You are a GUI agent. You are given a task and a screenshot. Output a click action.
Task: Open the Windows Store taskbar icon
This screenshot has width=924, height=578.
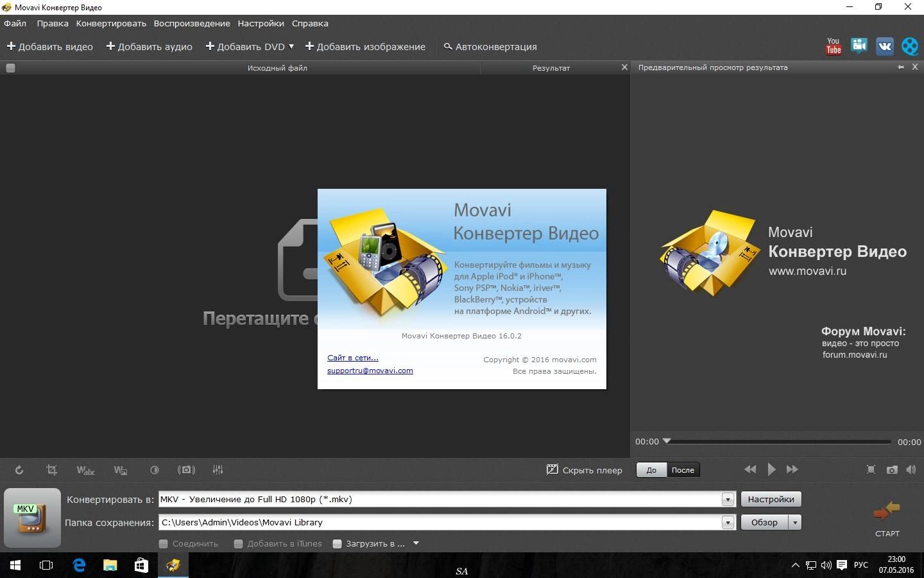(141, 565)
